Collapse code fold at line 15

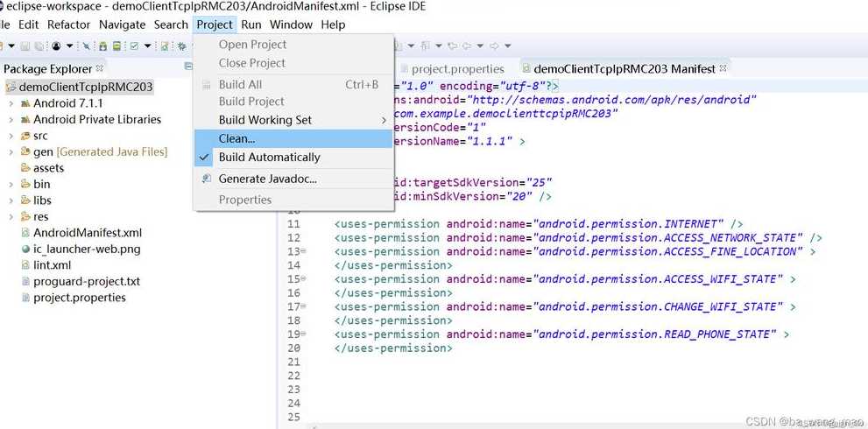[303, 278]
